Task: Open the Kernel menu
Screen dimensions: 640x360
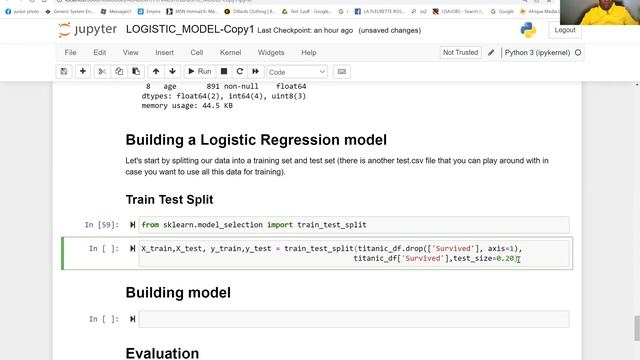Action: (231, 53)
